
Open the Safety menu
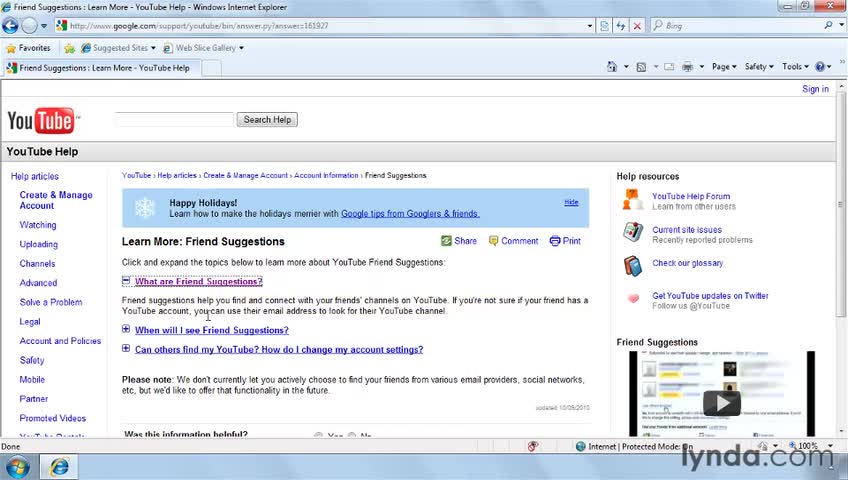759,66
